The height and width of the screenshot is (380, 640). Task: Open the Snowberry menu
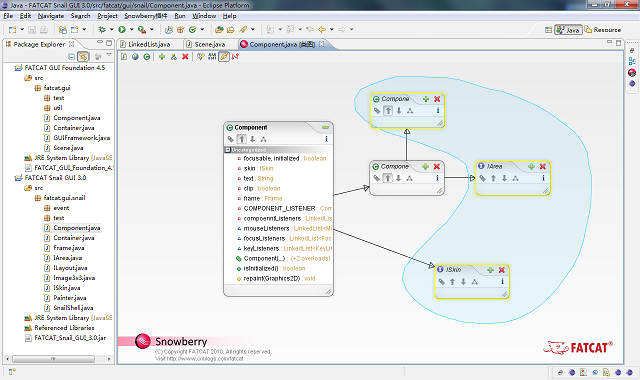(146, 16)
